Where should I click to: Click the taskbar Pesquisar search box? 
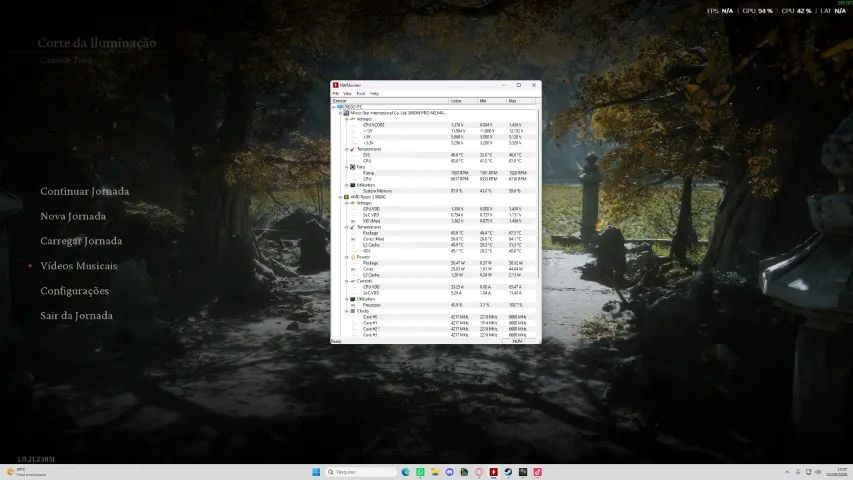tap(361, 472)
